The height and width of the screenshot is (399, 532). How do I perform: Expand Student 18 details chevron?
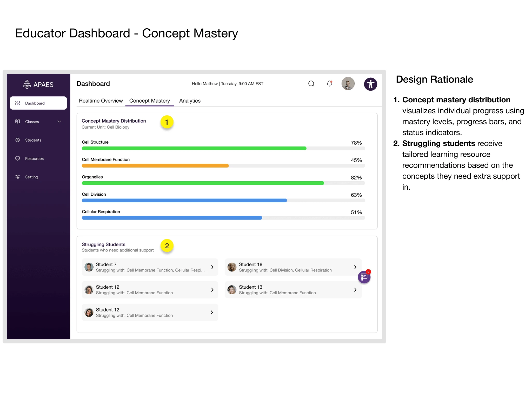(x=355, y=267)
